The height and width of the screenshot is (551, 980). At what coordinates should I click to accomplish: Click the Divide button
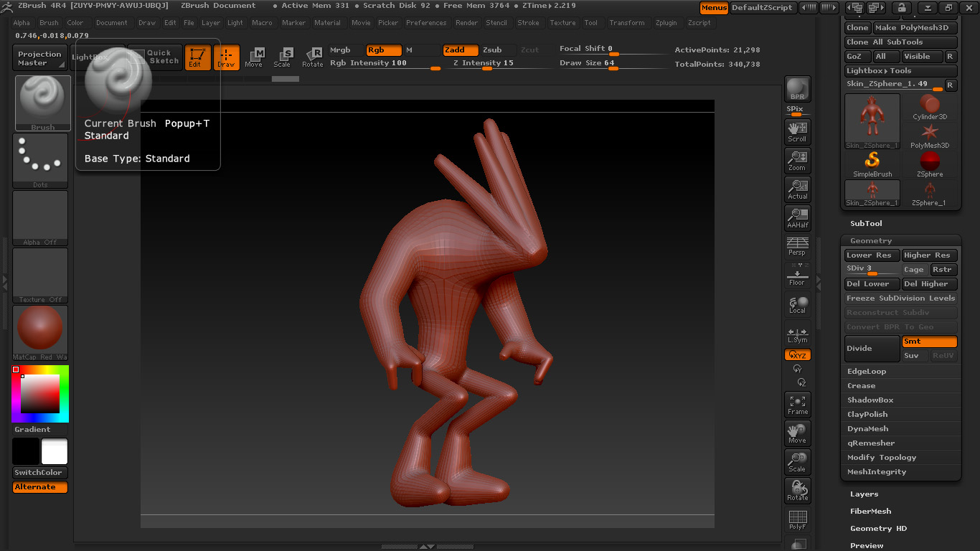pyautogui.click(x=872, y=349)
